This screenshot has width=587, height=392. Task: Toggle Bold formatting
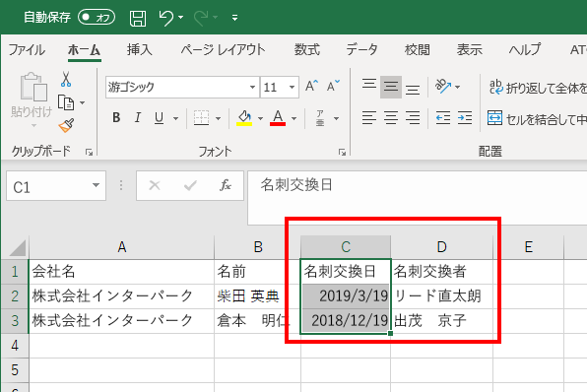coord(116,118)
